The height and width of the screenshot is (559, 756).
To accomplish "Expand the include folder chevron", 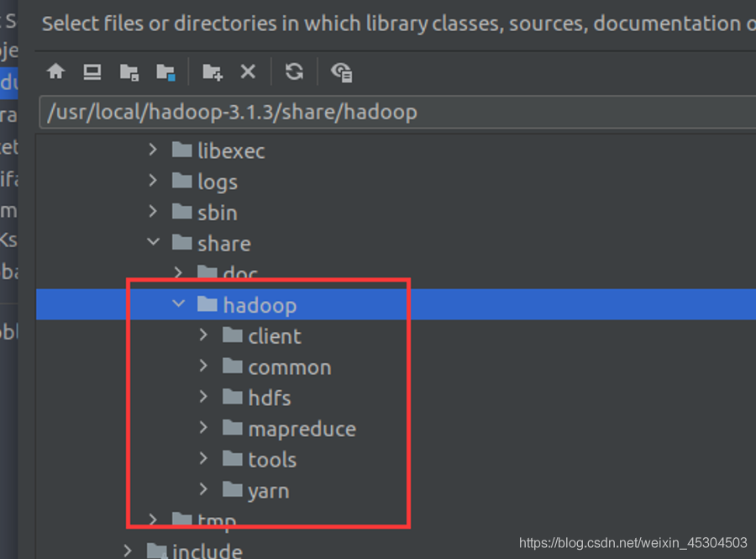I will [x=128, y=551].
